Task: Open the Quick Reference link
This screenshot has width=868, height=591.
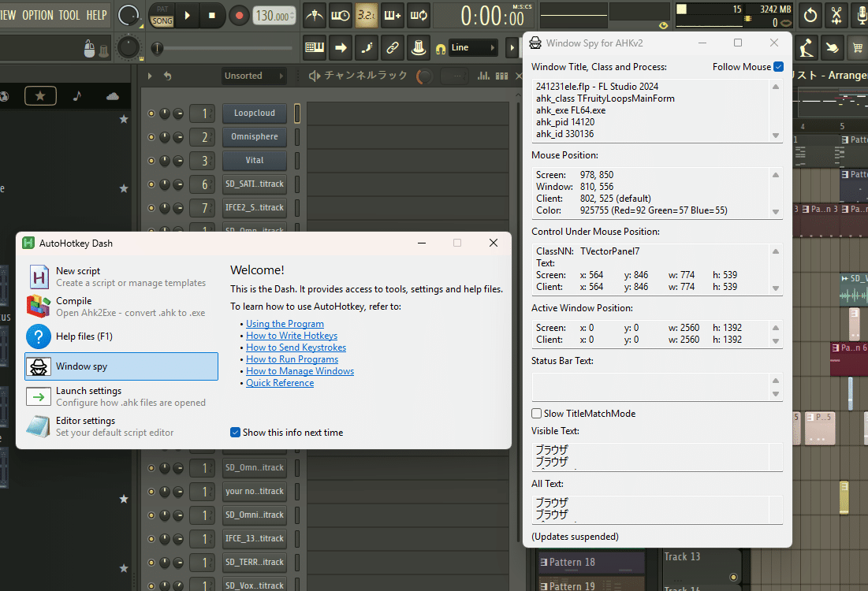Action: [x=280, y=383]
